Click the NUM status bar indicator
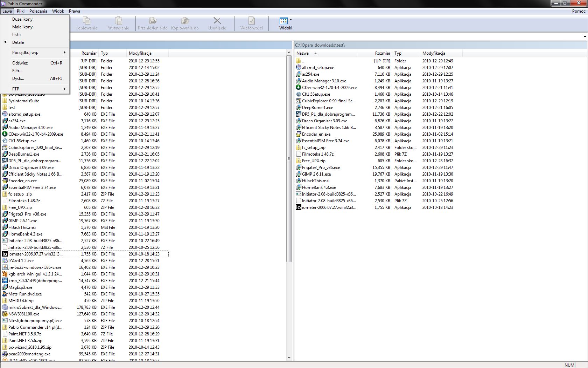 (x=569, y=365)
